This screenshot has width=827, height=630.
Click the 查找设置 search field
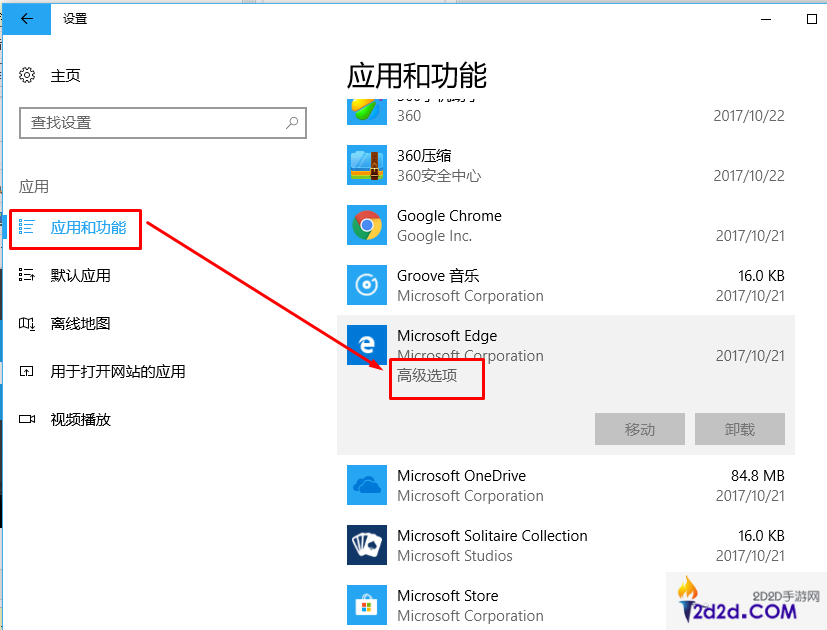tap(150, 123)
